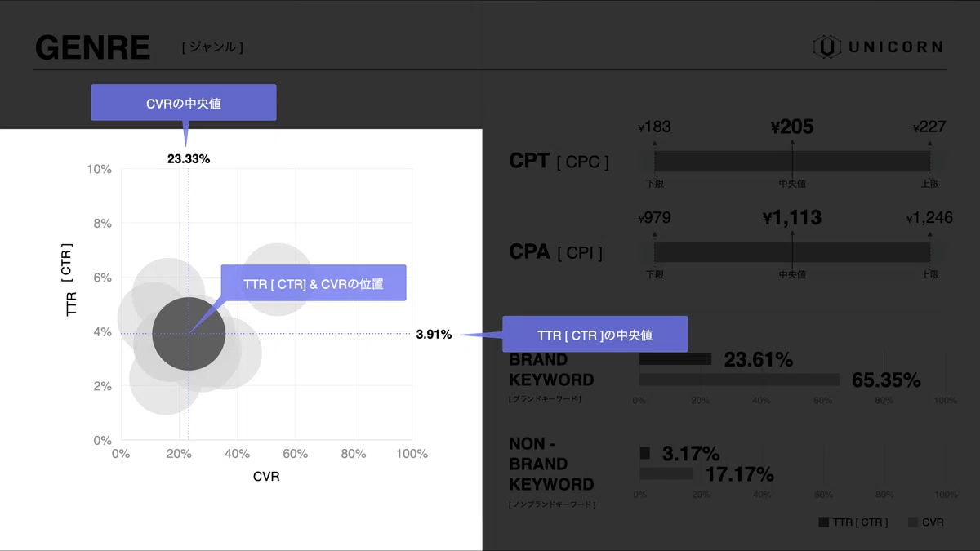The height and width of the screenshot is (551, 980).
Task: Select the dark center bubble in chart
Action: point(189,333)
